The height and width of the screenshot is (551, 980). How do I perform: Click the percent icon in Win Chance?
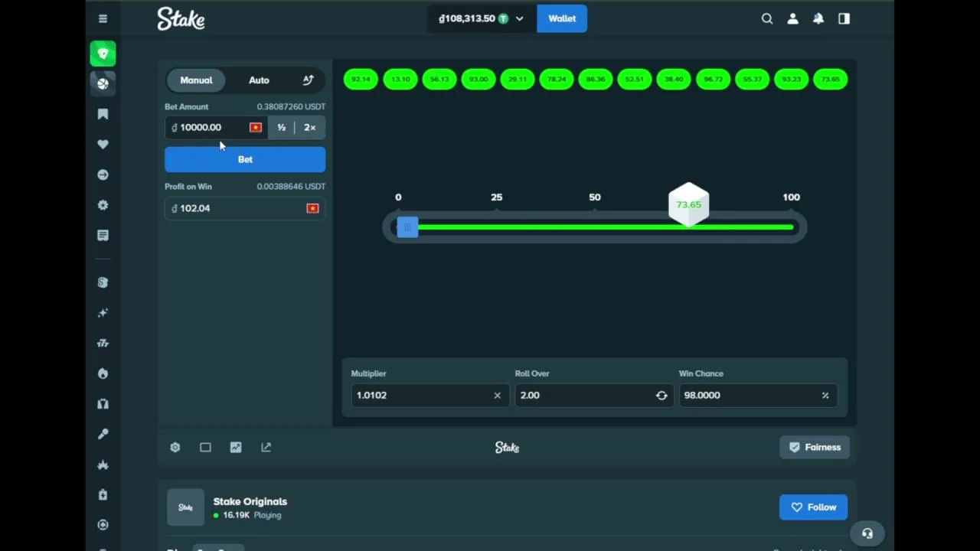(825, 395)
